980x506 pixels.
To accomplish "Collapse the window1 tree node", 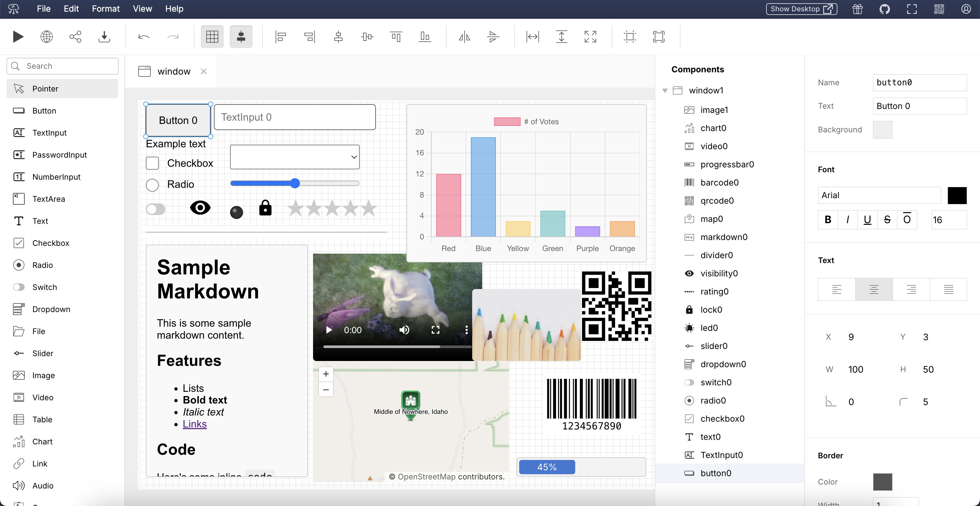I will pos(665,90).
